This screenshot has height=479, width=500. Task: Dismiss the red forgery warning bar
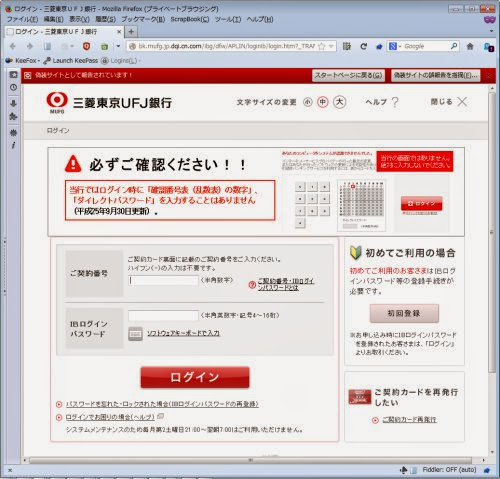coord(489,76)
